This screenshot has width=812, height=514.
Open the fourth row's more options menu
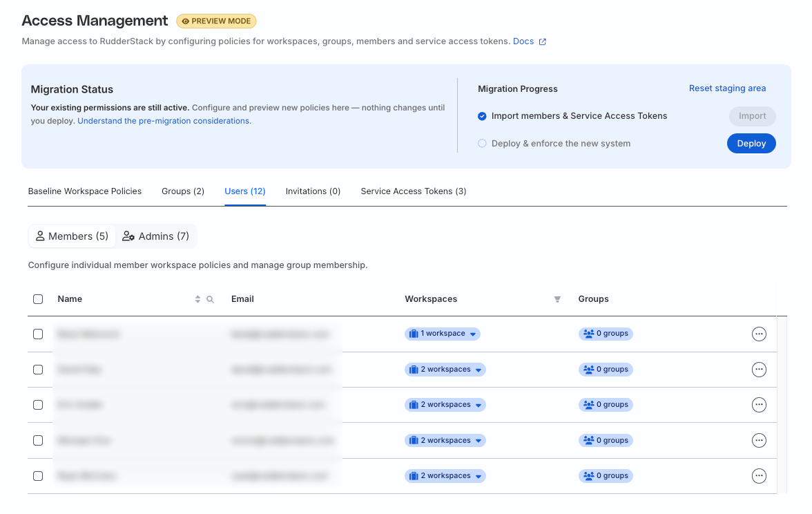pos(759,441)
